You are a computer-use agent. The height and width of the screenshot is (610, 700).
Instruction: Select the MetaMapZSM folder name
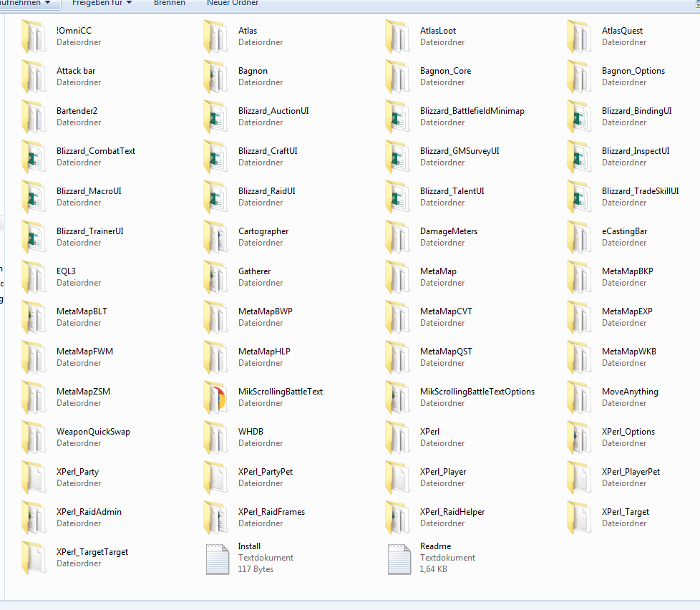pos(83,392)
